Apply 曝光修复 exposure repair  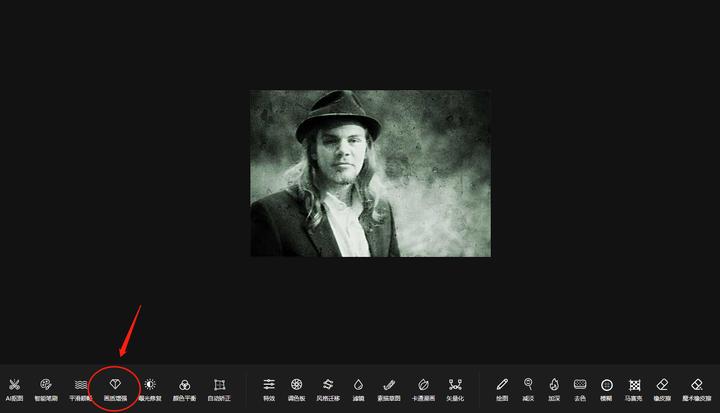(x=150, y=385)
